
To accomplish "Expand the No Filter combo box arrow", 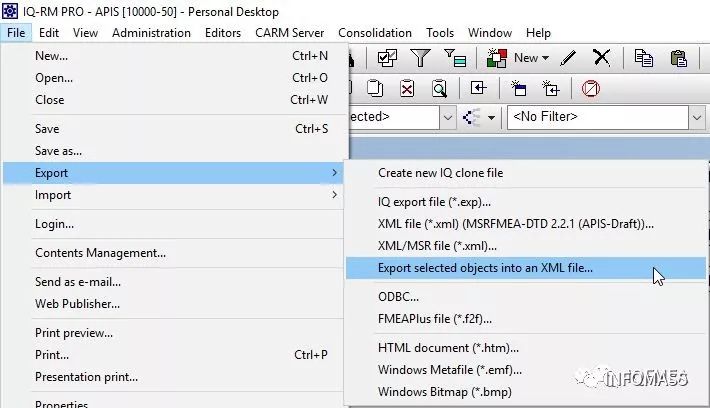I will [x=697, y=117].
